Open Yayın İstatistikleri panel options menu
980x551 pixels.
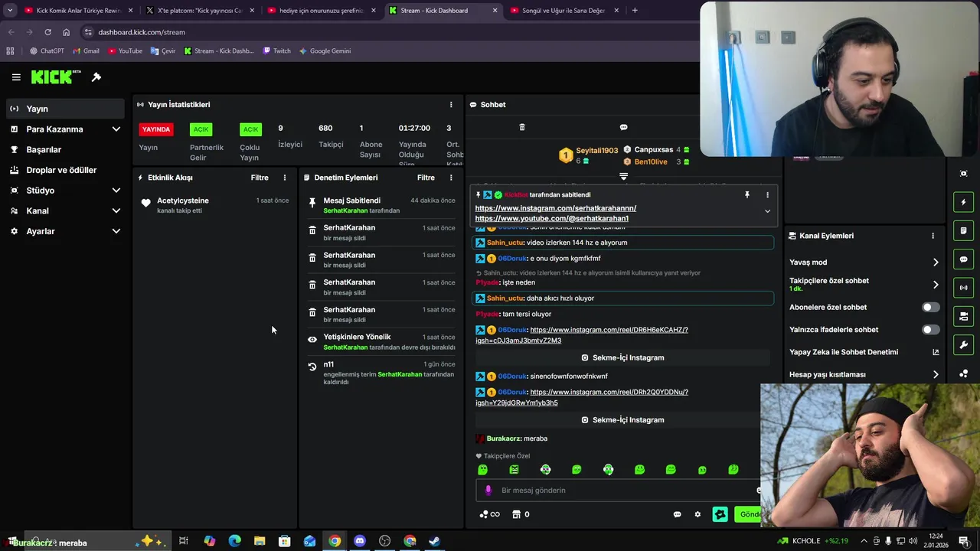click(x=451, y=104)
